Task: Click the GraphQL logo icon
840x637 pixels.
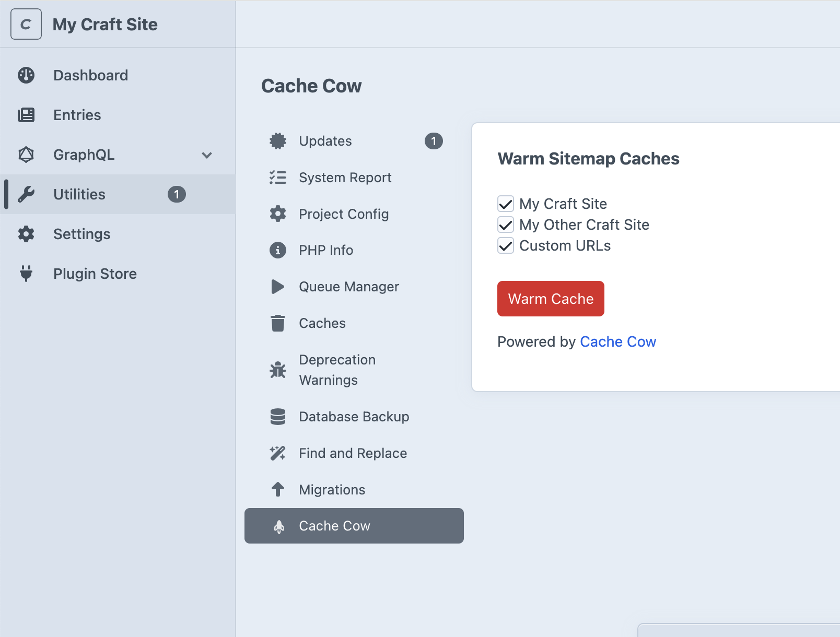Action: tap(26, 155)
